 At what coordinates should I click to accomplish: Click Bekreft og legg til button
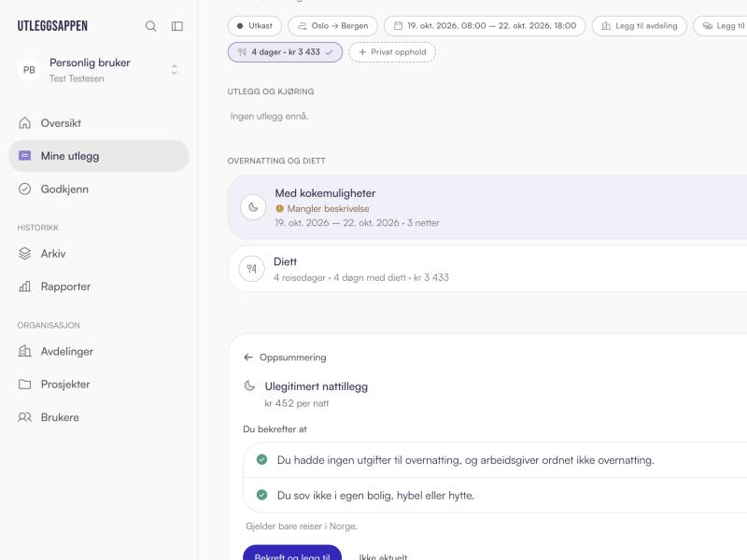(292, 553)
